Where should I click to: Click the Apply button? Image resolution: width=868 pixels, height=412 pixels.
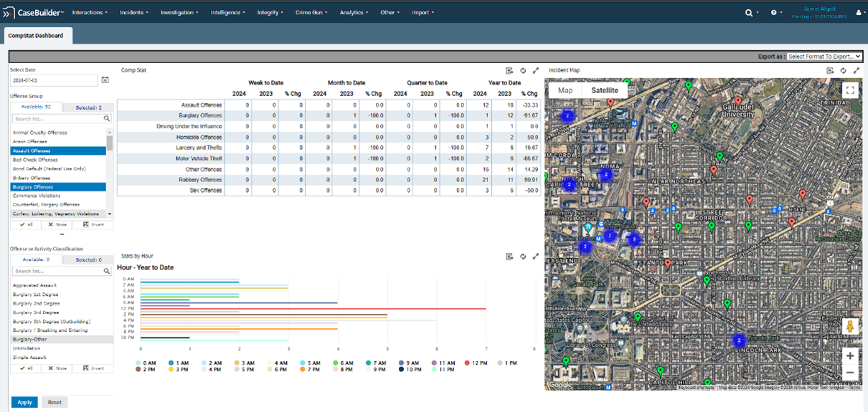pyautogui.click(x=24, y=402)
